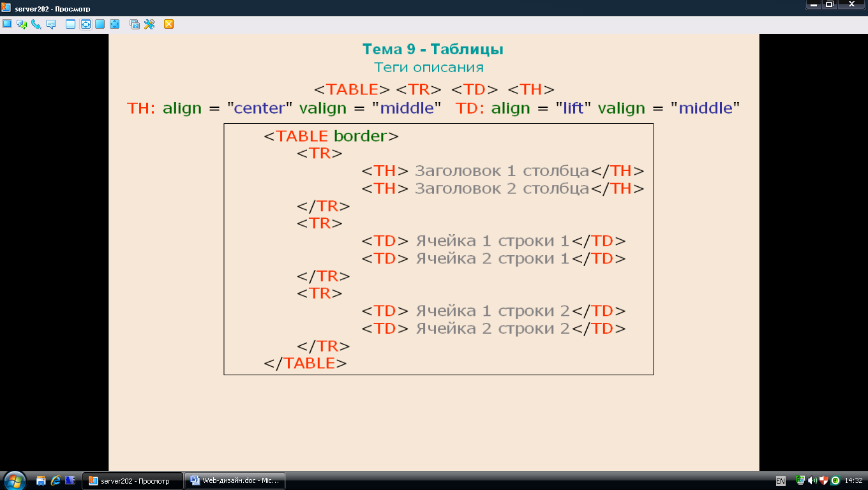Click the subtitle Теги описания
The image size is (868, 490).
tap(429, 67)
